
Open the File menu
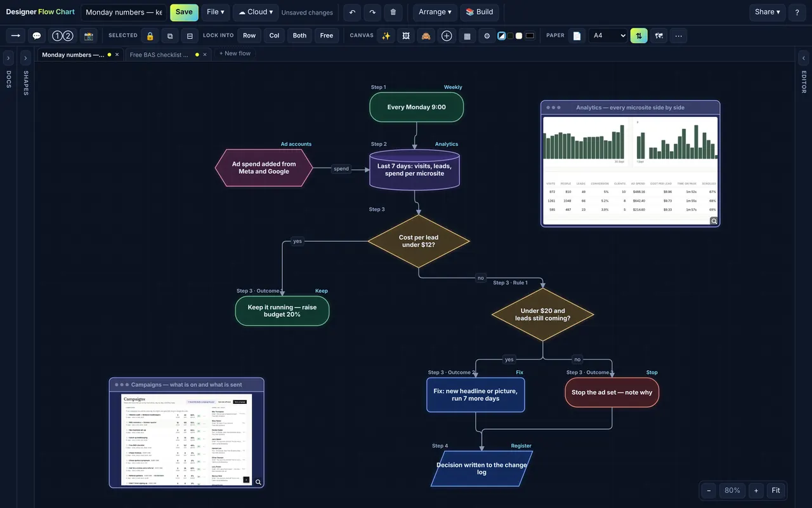click(216, 12)
